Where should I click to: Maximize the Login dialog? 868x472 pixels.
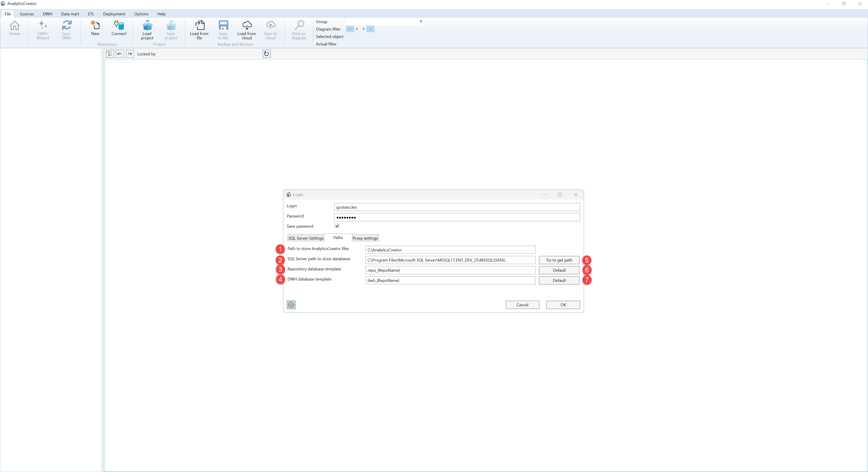click(560, 194)
